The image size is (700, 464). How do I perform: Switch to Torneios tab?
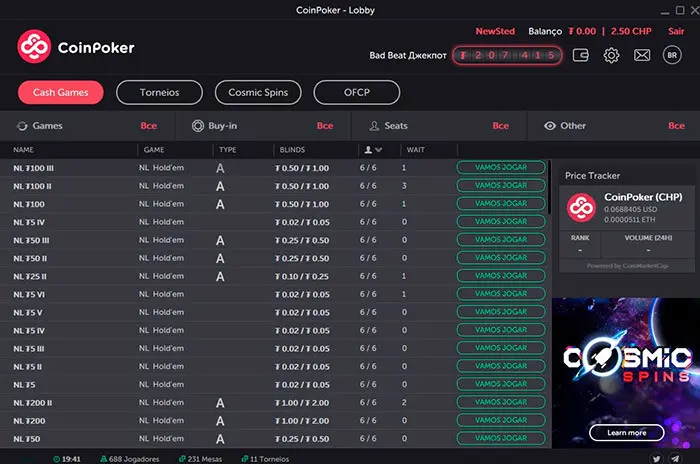159,92
